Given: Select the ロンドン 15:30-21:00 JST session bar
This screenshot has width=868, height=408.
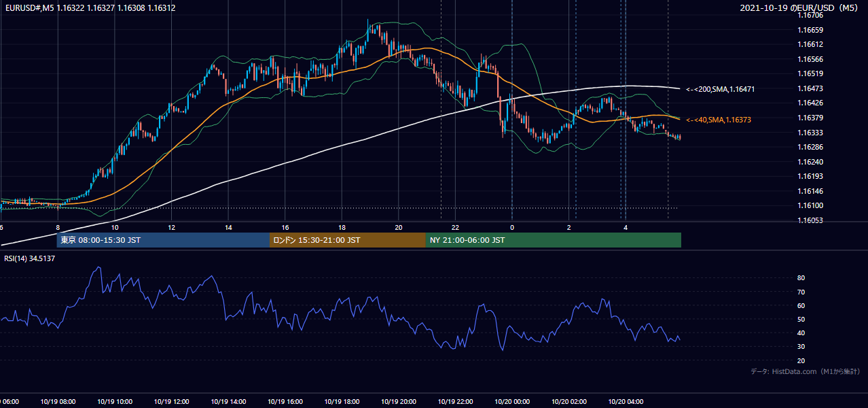Looking at the screenshot, I should [348, 240].
